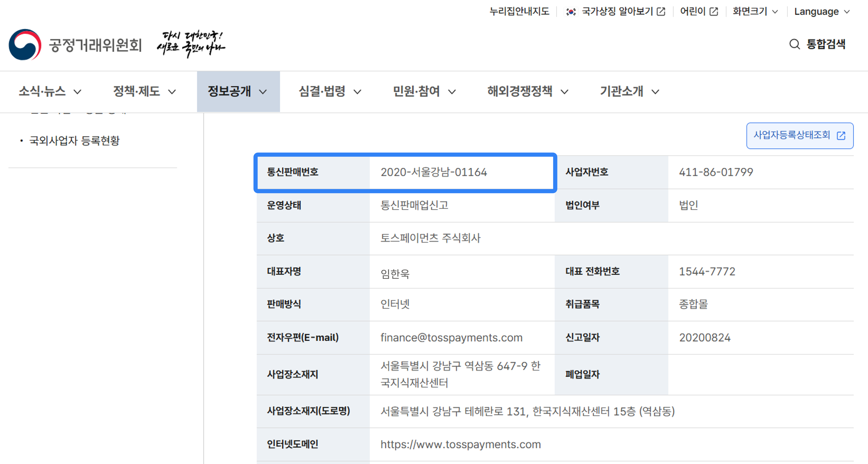Expand the Language dropdown
The width and height of the screenshot is (868, 464).
821,12
